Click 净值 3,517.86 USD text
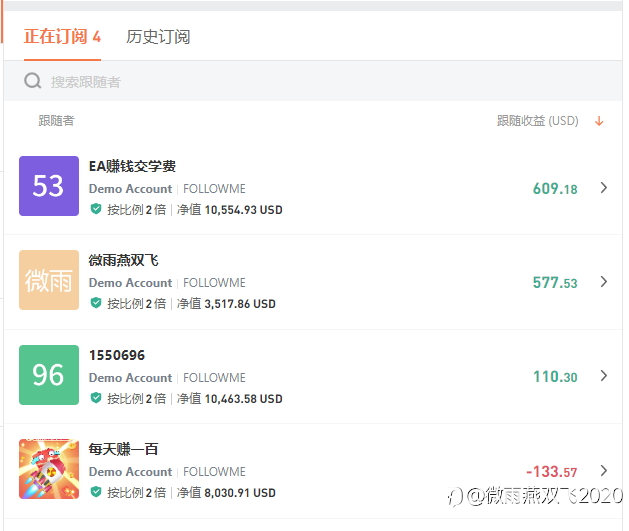The height and width of the screenshot is (531, 629). [x=226, y=304]
